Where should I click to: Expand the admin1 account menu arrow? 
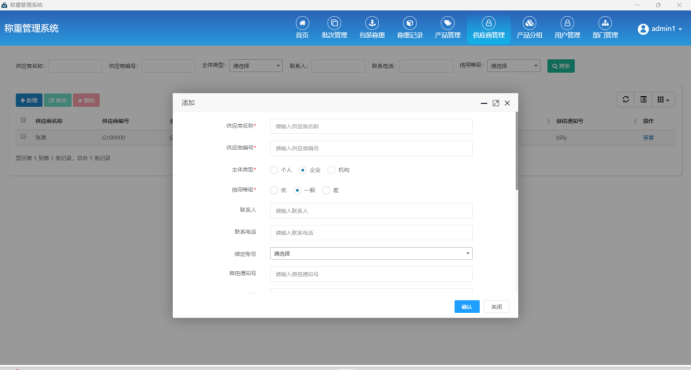click(x=680, y=29)
